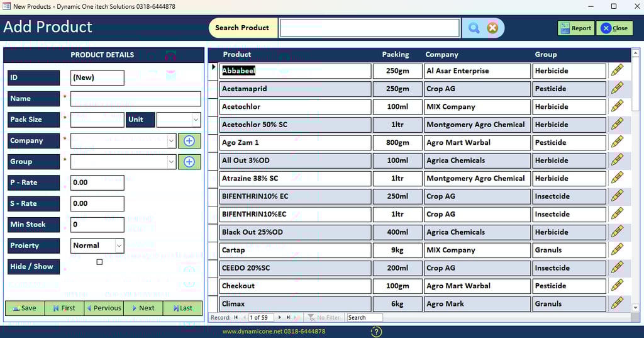644x338 pixels.
Task: Edit Climax row with pencil icon
Action: [618, 303]
